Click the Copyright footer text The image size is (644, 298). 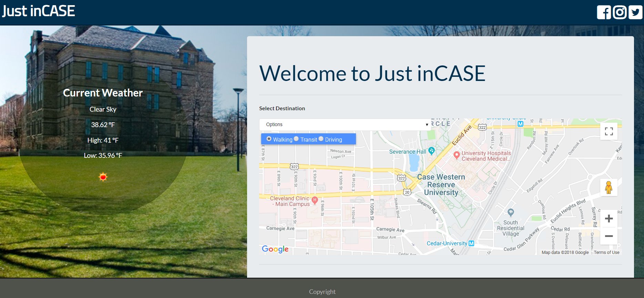[322, 291]
